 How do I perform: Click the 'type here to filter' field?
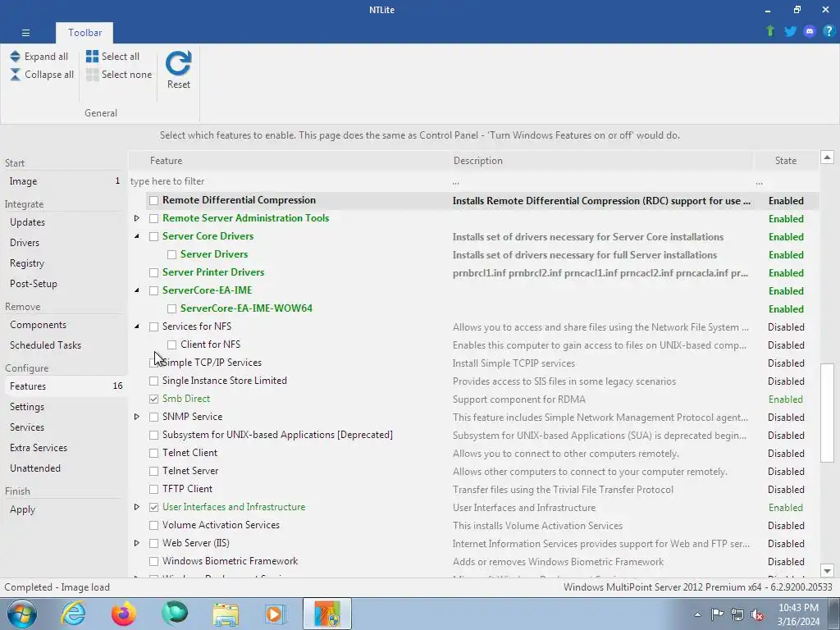[290, 181]
